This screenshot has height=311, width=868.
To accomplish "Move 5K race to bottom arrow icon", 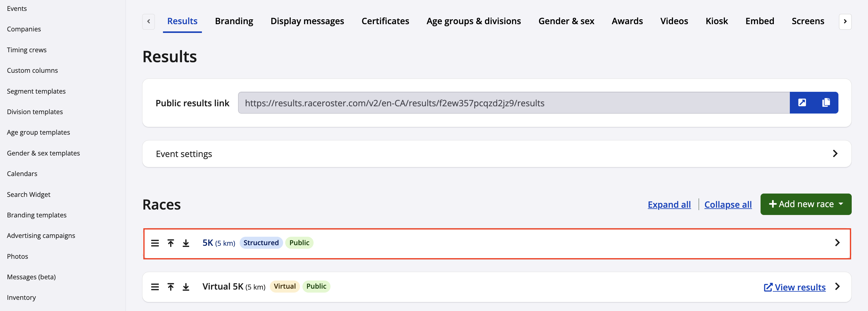I will [x=186, y=243].
